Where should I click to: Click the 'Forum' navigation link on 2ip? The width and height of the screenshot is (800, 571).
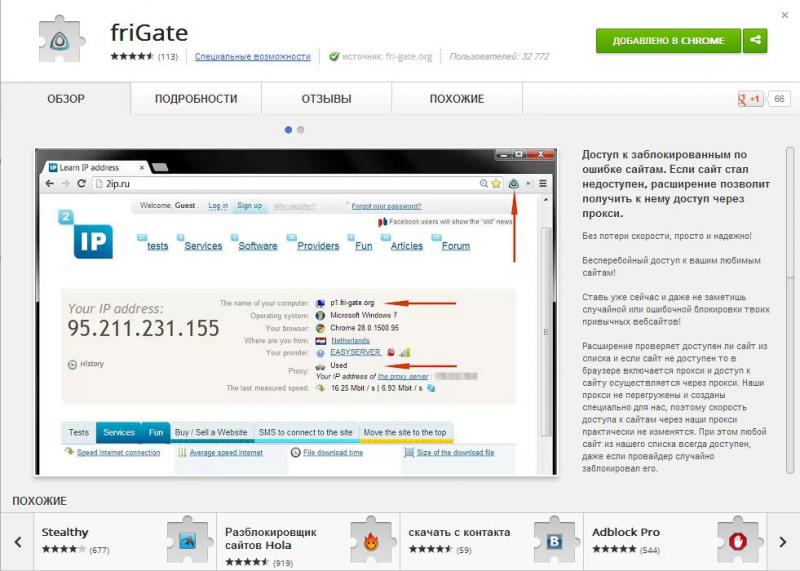point(456,246)
